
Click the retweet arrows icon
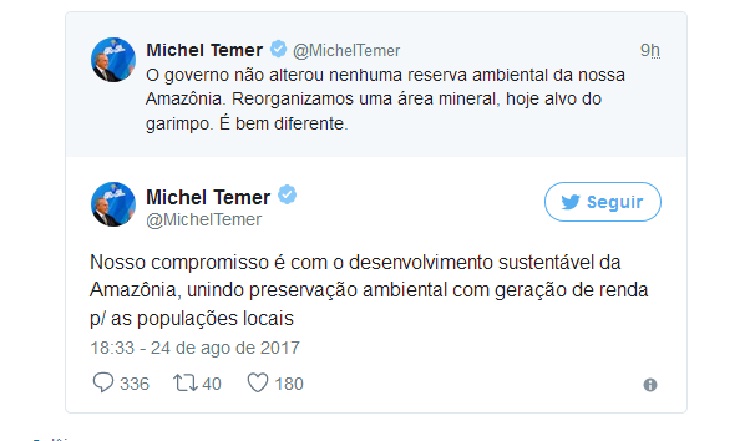(x=185, y=383)
